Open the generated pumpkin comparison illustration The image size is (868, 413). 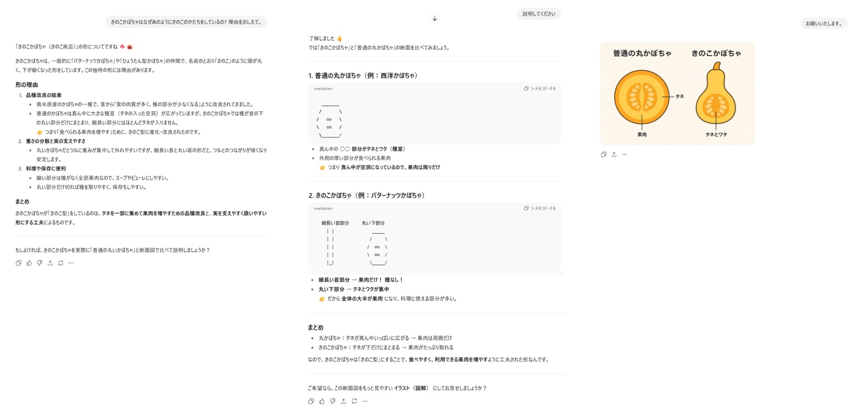677,93
